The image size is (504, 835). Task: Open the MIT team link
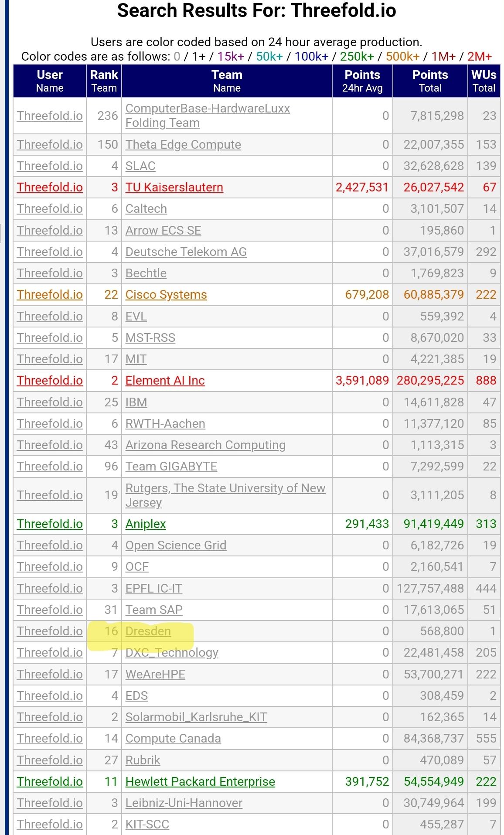[136, 359]
